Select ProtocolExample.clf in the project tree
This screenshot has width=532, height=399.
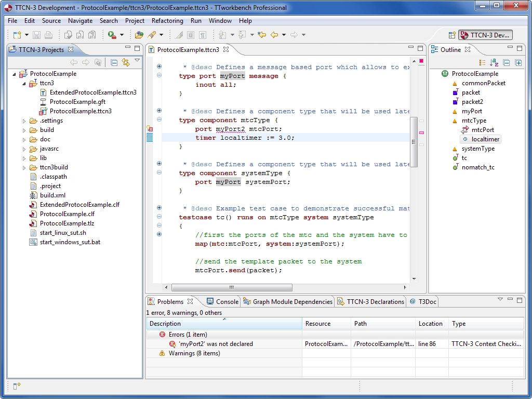(67, 214)
